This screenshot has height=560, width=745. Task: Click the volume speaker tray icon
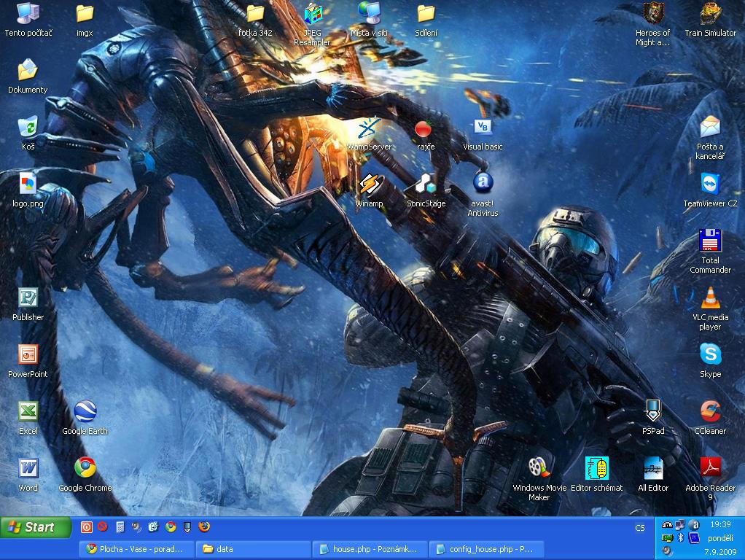pos(667,551)
